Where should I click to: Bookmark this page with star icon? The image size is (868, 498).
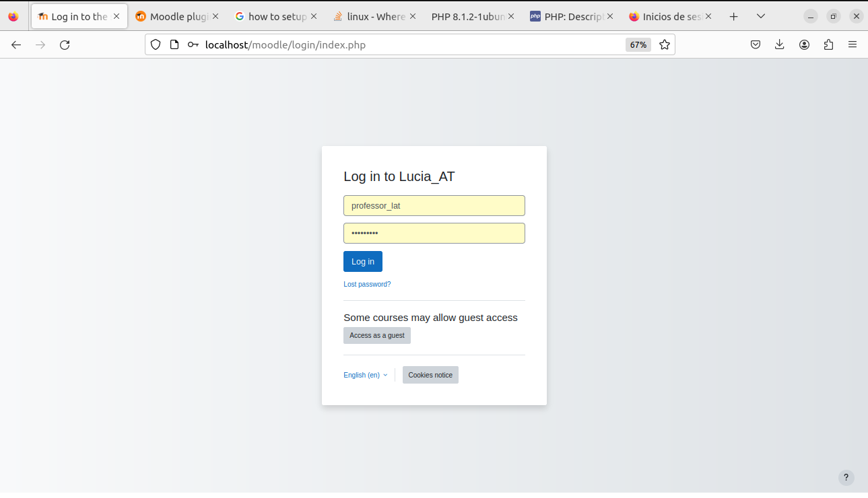point(665,45)
